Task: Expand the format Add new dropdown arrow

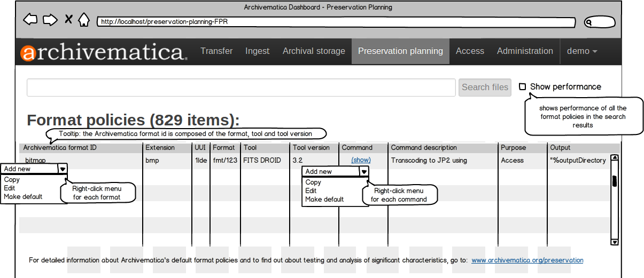Action: coord(63,169)
